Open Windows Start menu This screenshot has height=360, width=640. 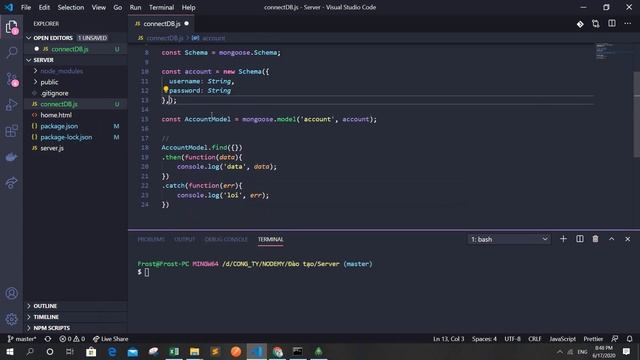10,351
